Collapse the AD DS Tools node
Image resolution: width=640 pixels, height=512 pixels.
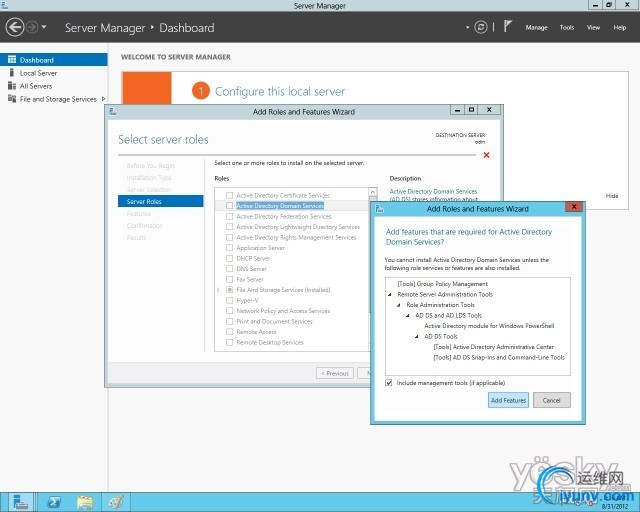point(416,336)
